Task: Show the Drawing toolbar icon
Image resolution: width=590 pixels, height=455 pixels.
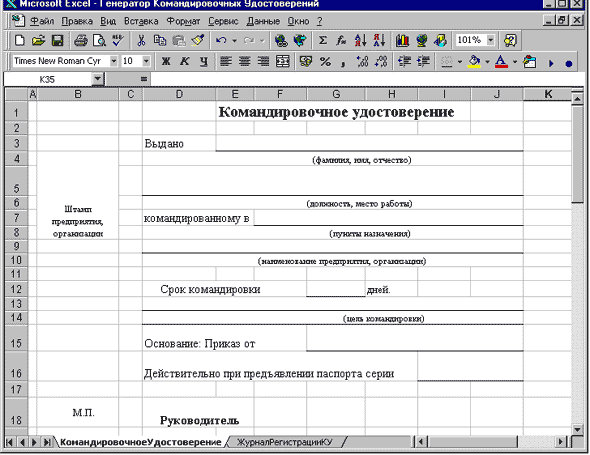Action: click(440, 40)
